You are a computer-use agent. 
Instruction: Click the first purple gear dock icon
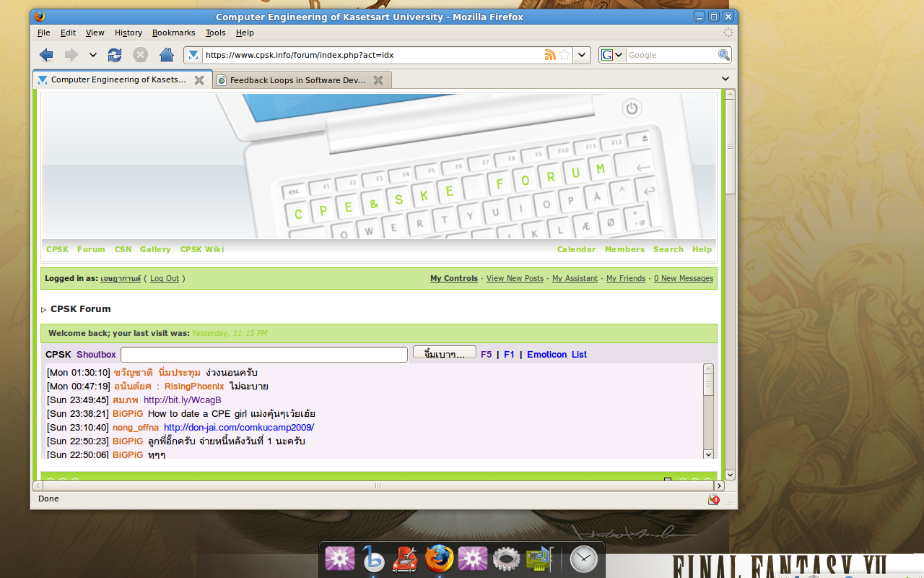(x=339, y=559)
